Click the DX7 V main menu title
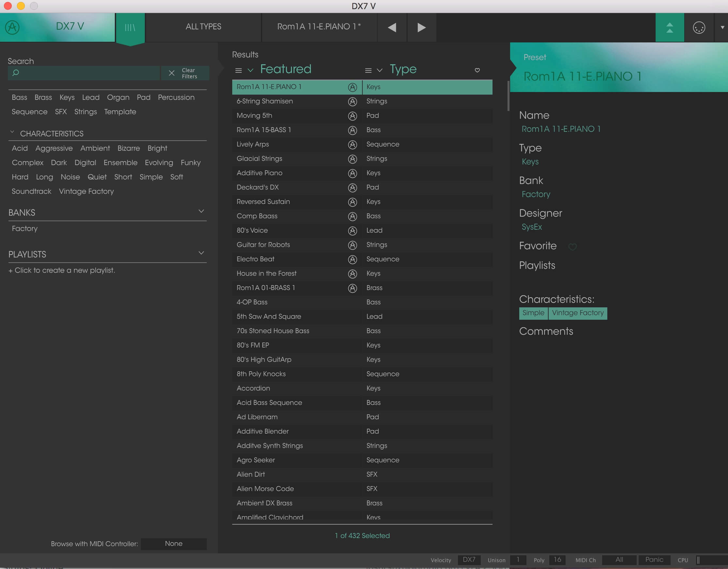 point(70,26)
